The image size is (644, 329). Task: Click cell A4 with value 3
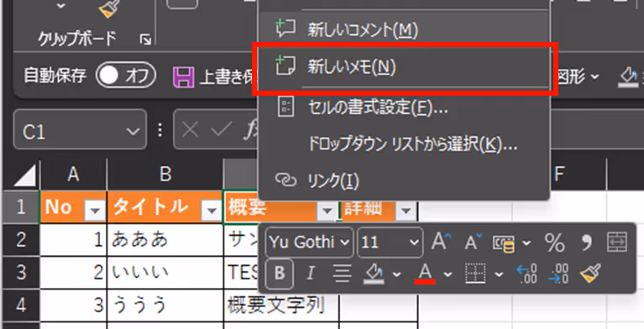(73, 305)
